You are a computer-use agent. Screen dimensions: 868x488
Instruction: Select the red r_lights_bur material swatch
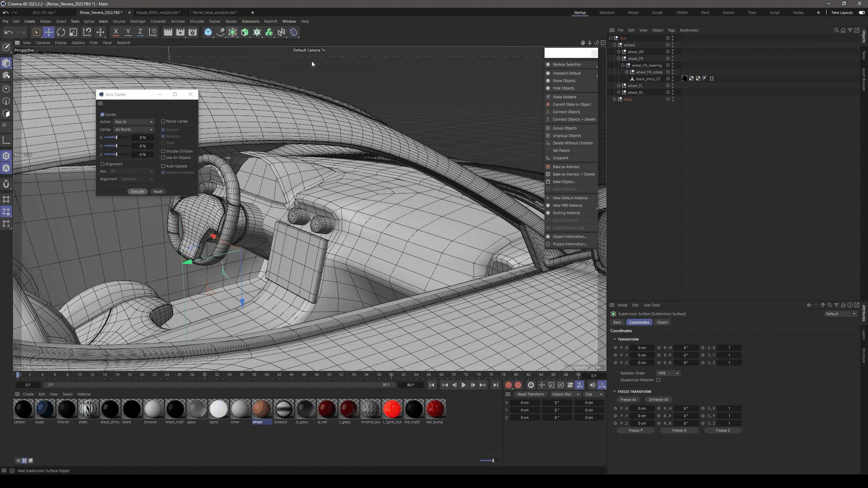392,409
